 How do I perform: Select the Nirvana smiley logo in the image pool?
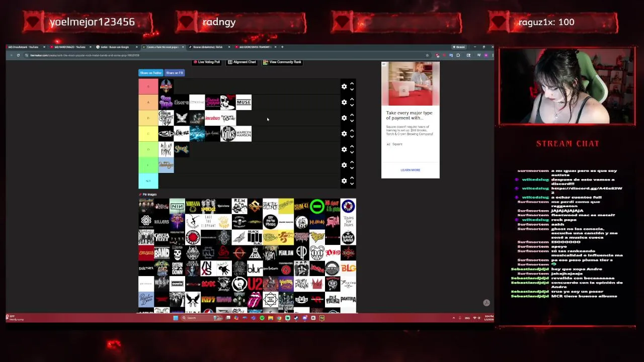[x=193, y=206]
